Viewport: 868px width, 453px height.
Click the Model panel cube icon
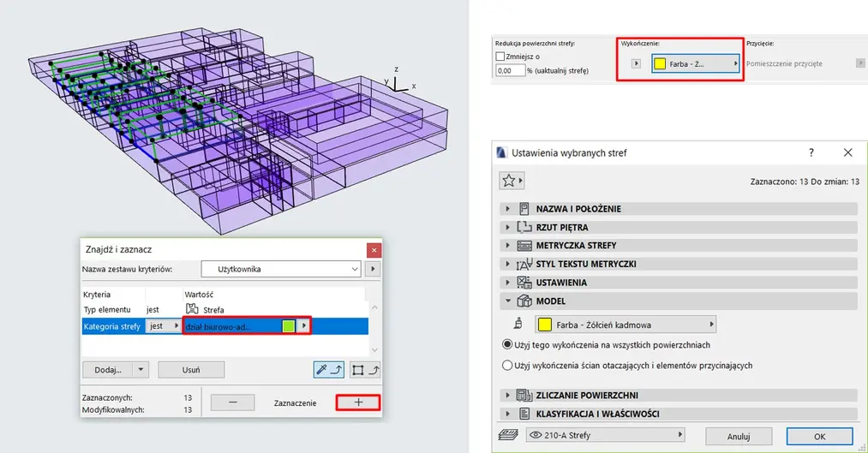coord(524,301)
